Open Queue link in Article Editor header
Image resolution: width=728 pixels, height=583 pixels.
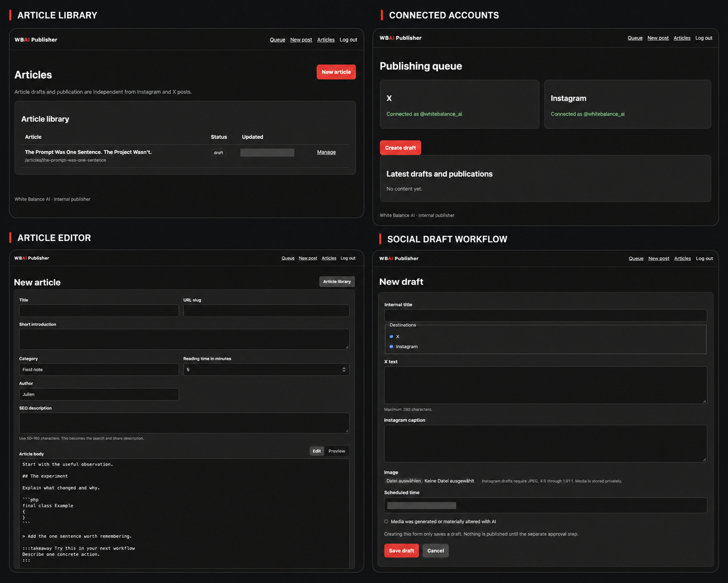coord(288,258)
